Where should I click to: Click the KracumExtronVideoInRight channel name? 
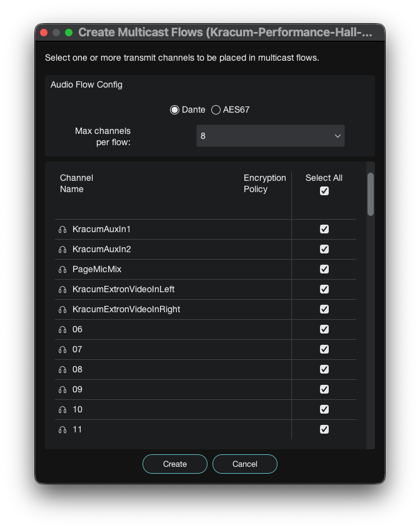(126, 309)
